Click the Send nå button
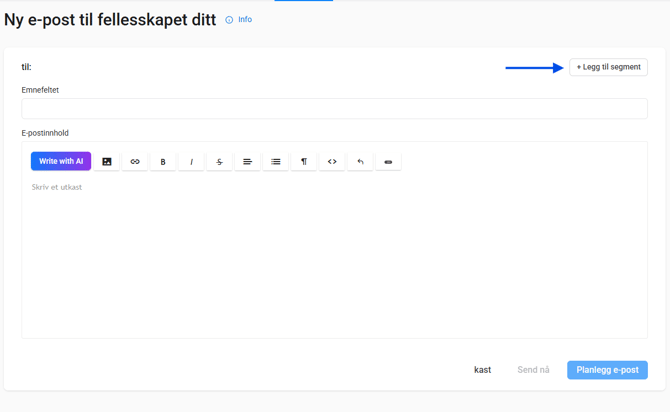 (x=533, y=370)
